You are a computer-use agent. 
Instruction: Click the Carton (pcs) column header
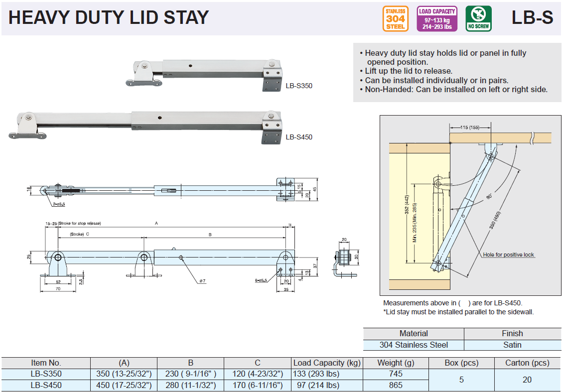(527, 363)
